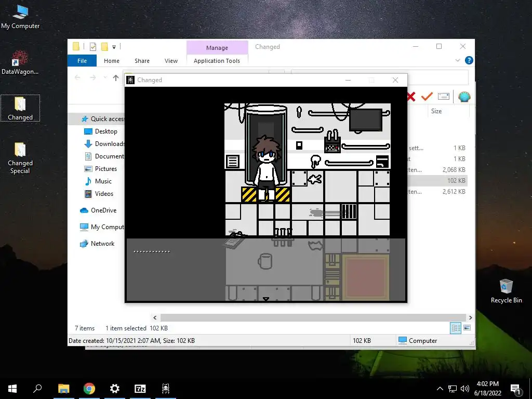This screenshot has height=399, width=532.
Task: Open recent locations dropdown arrow
Action: click(x=105, y=78)
